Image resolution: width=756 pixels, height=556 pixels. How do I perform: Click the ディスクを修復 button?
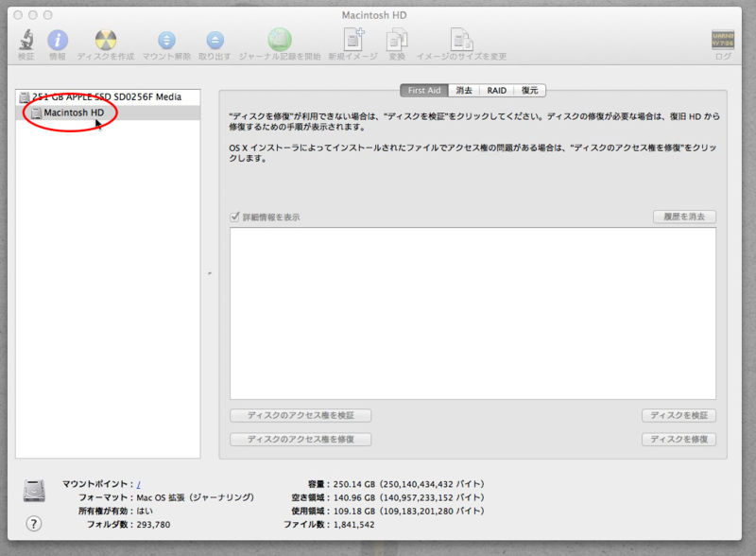coord(679,439)
